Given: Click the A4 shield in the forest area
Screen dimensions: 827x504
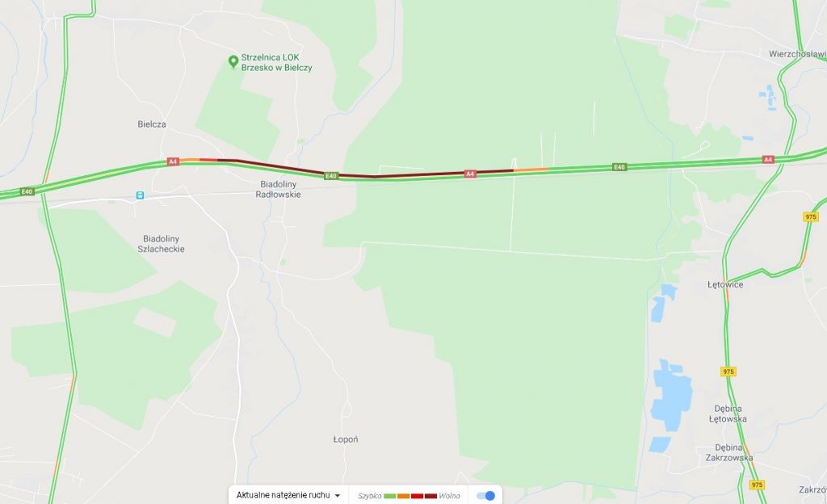Looking at the screenshot, I should [470, 174].
